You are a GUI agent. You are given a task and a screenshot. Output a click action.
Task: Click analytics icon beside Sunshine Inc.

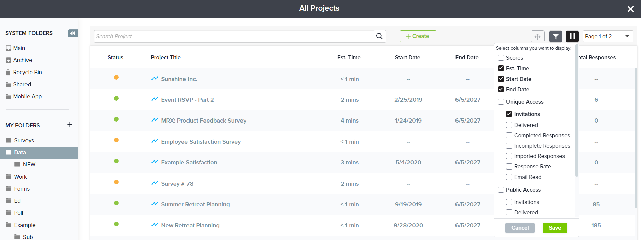click(x=155, y=79)
